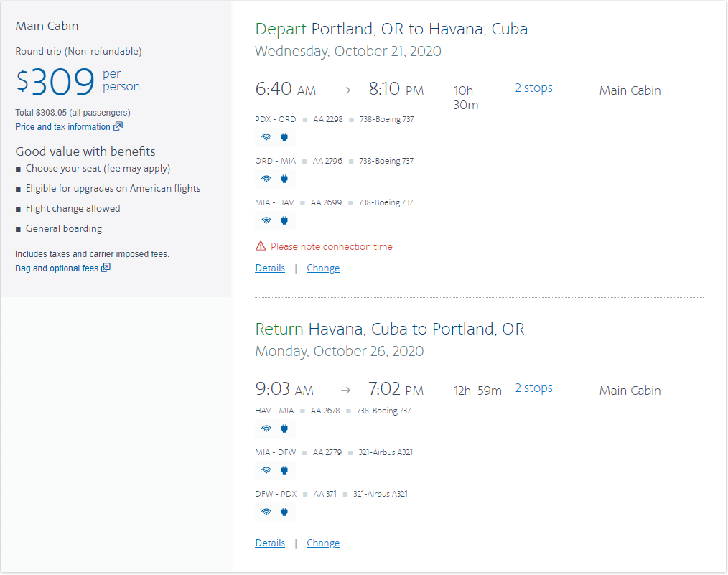Click 'MIA - HAV' route text
The image size is (728, 575).
coord(274,203)
